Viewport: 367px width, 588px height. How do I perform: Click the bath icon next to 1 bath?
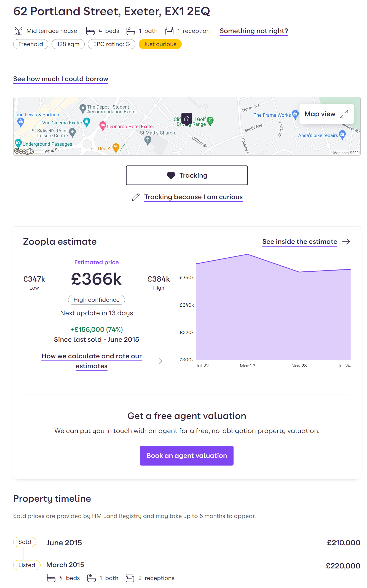tap(130, 31)
